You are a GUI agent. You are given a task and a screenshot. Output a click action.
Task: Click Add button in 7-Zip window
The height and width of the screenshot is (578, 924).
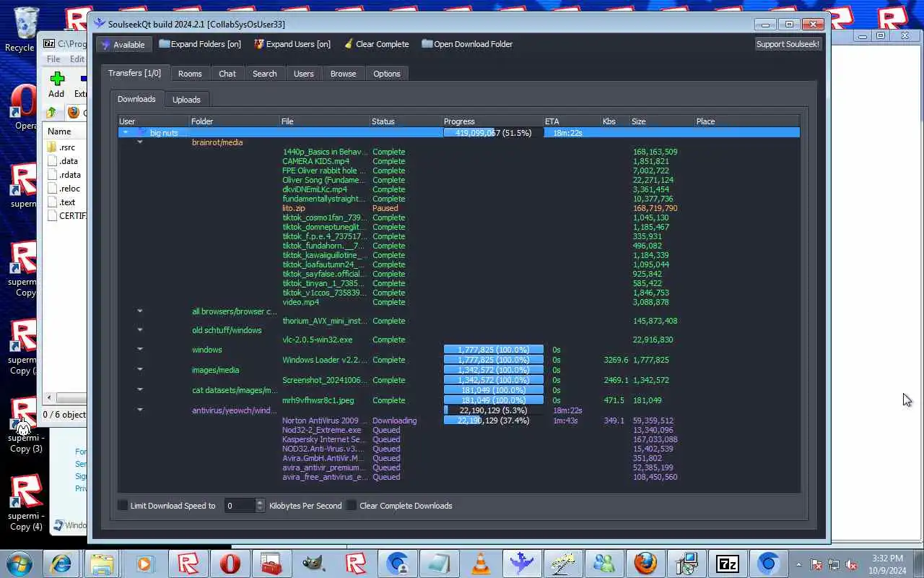click(x=56, y=84)
